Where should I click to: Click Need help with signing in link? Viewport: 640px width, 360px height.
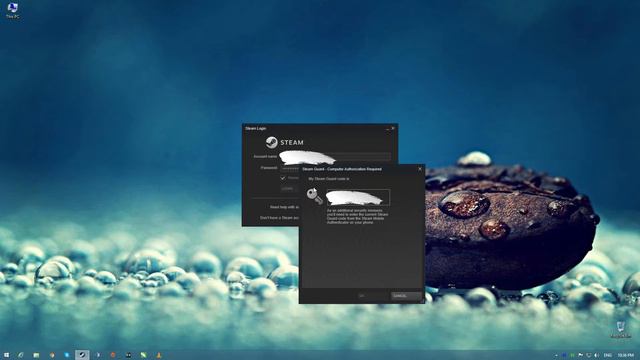click(x=284, y=207)
